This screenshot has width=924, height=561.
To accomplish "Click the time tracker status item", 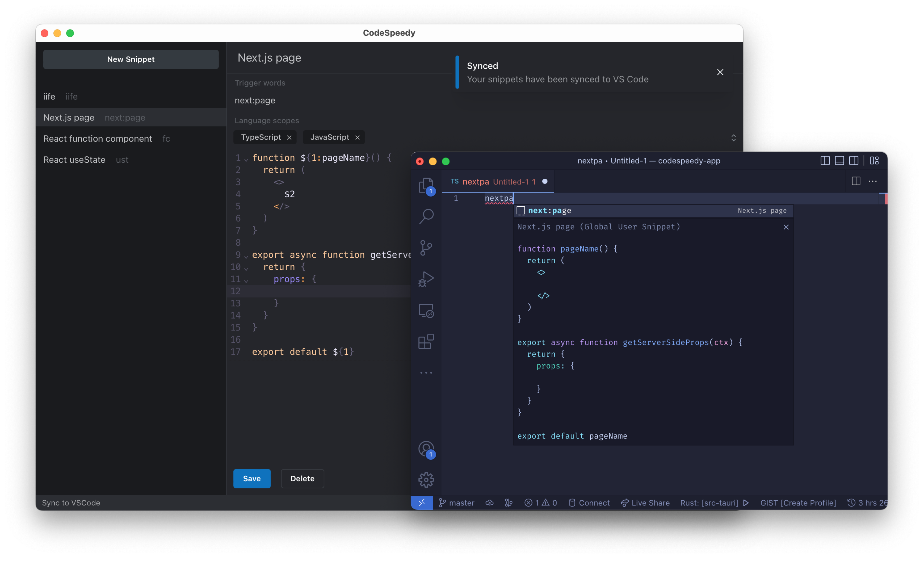I will [x=867, y=503].
